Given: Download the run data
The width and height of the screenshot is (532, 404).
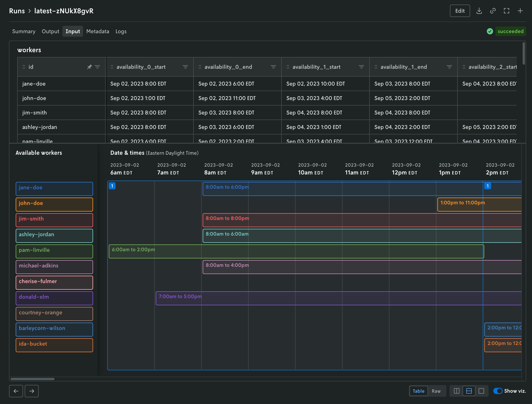Looking at the screenshot, I should [479, 11].
